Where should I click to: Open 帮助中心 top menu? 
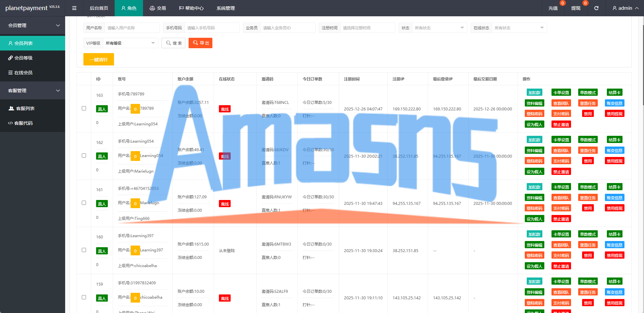191,8
